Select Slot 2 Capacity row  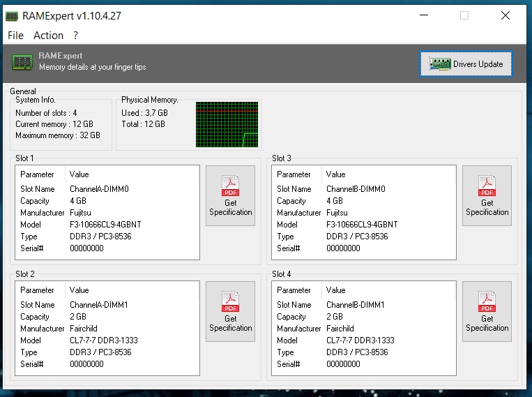tap(107, 317)
